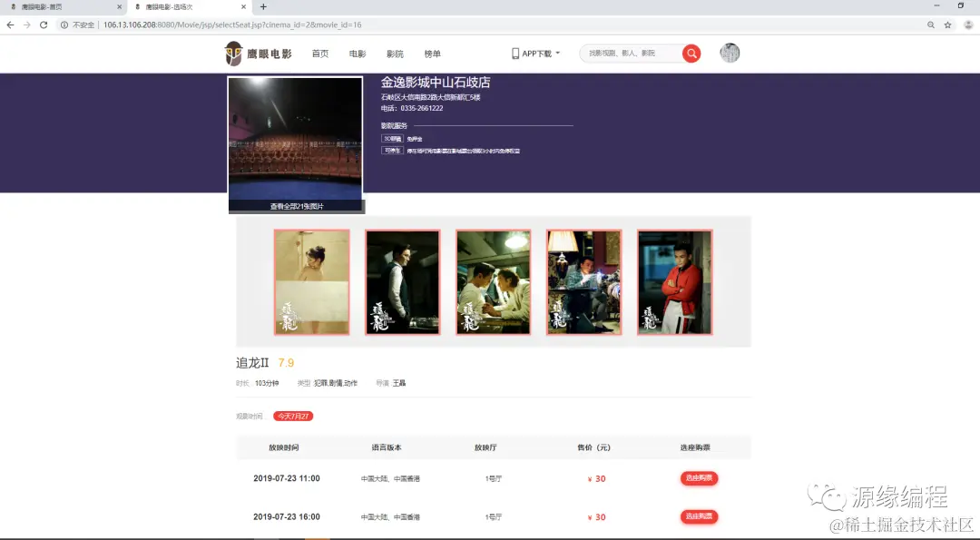The height and width of the screenshot is (540, 980).
Task: Close the first browser tab 鹰眼电影-首页
Action: click(120, 7)
